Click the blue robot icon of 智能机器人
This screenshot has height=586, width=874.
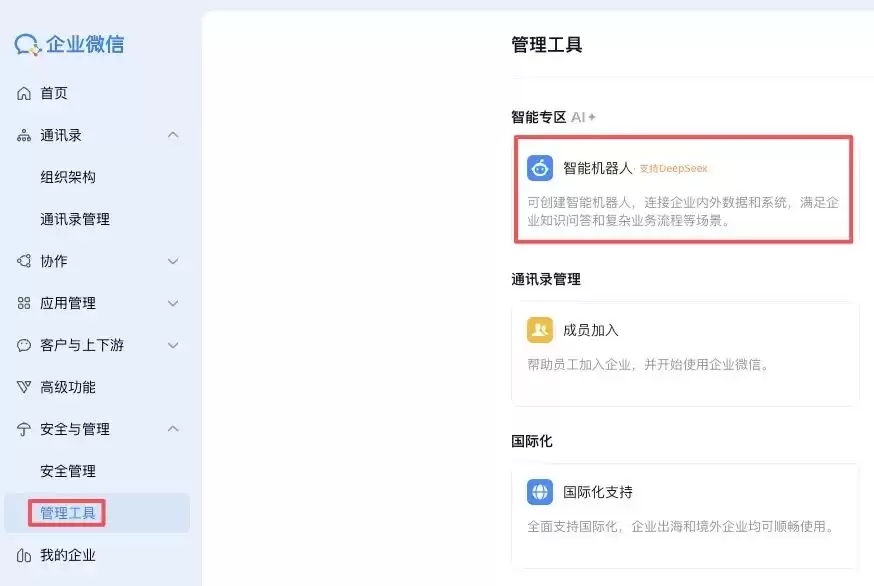540,168
